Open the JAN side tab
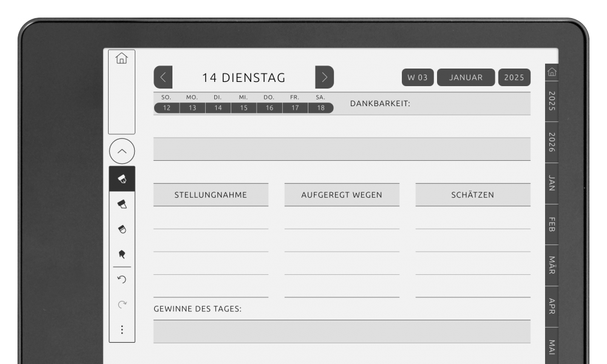Screen dimensions: 607x364 552,183
